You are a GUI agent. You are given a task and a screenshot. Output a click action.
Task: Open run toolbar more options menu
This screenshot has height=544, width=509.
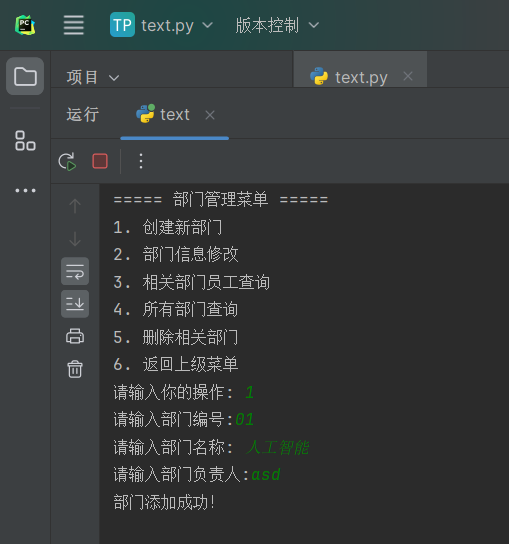pos(141,161)
